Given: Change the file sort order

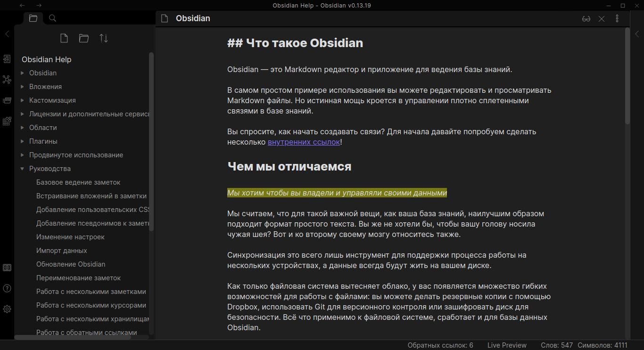Looking at the screenshot, I should (x=104, y=39).
